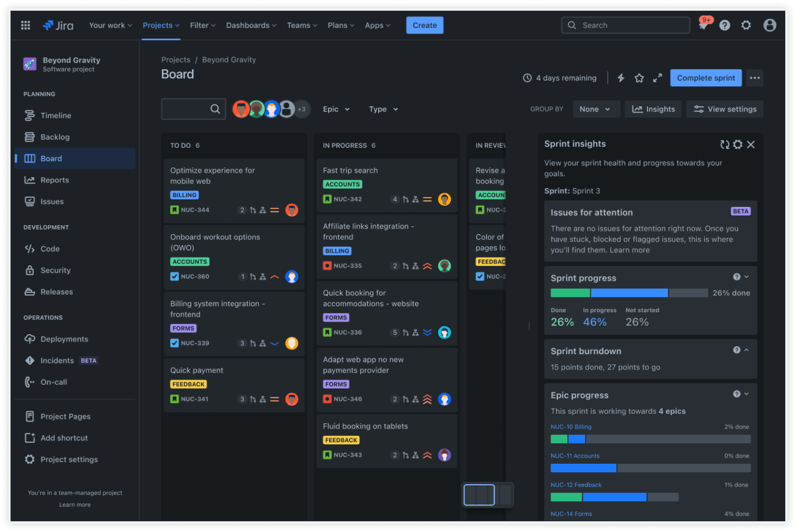Expand the Epic filter dropdown

pyautogui.click(x=336, y=109)
